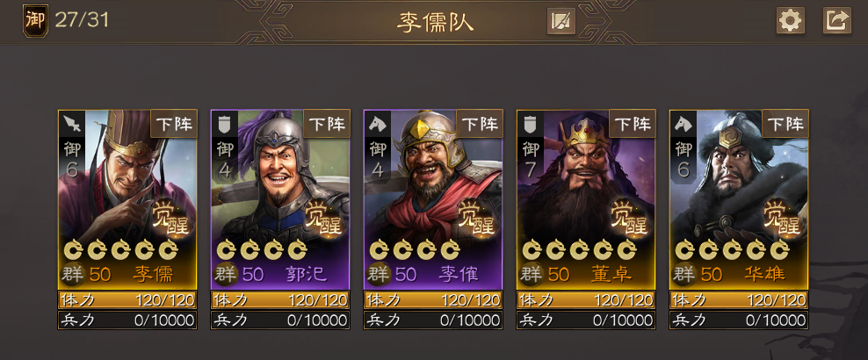Screen dimensions: 868x360
Task: Click the cavalry horse icon on 华雄's card
Action: pos(684,123)
